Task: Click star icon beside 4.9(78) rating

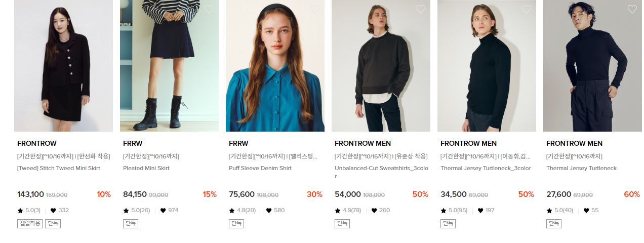Action: [338, 211]
